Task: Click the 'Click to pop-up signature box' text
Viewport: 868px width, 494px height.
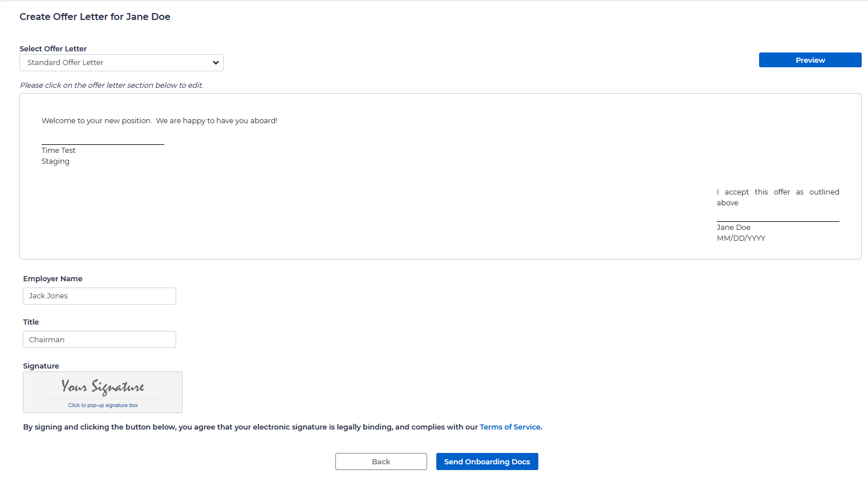Action: pos(103,406)
